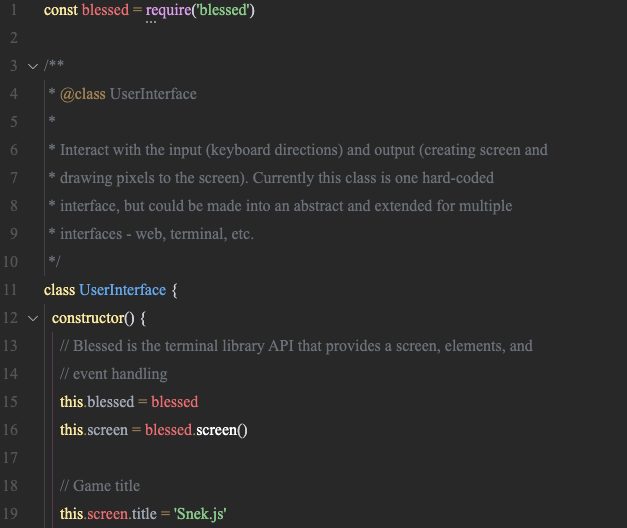Screen dimensions: 627x528
Task: Collapse the constructor fold at line 12
Action: [x=33, y=318]
